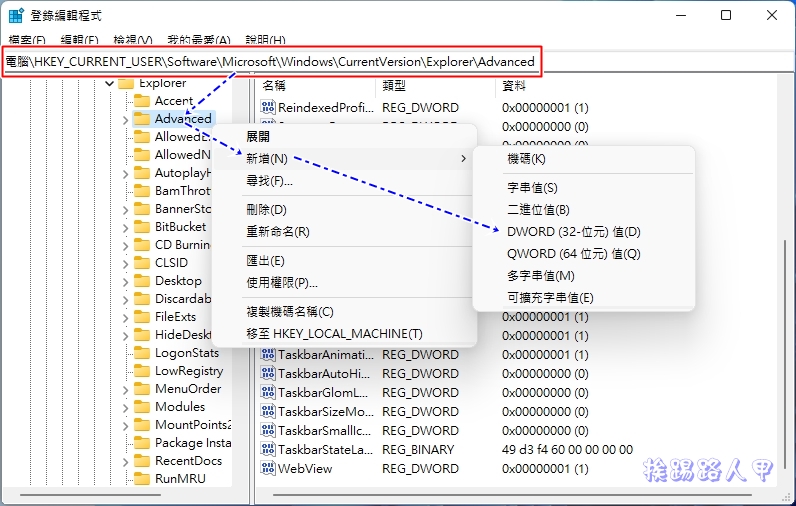Click the RecentDocs folder icon

tap(142, 461)
